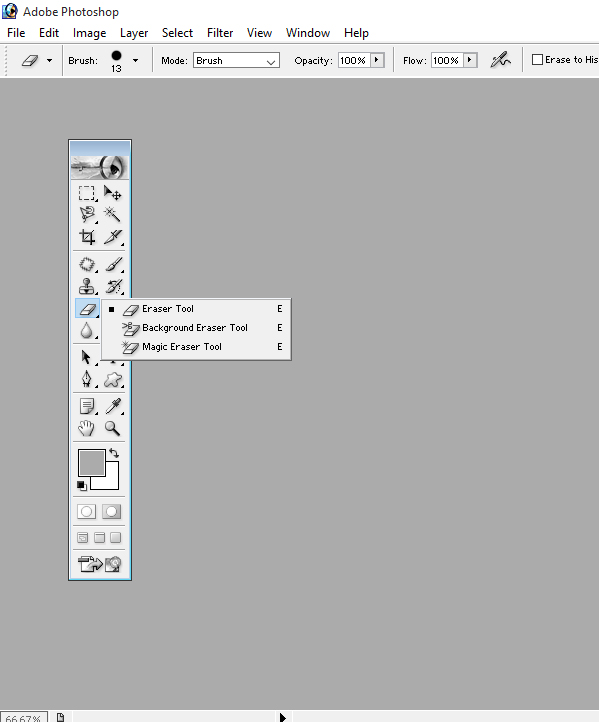Open the Mode dropdown showing Brush
The image size is (599, 722).
click(x=236, y=60)
